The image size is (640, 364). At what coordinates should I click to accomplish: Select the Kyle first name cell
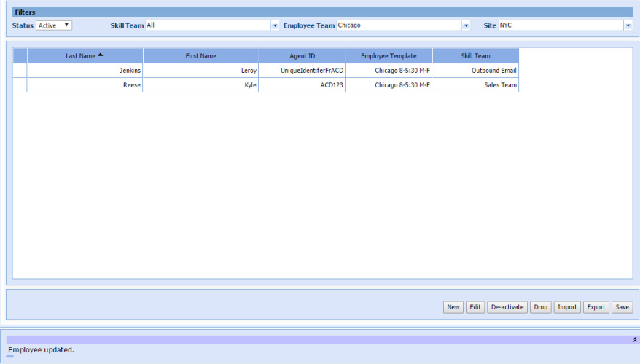[x=201, y=85]
